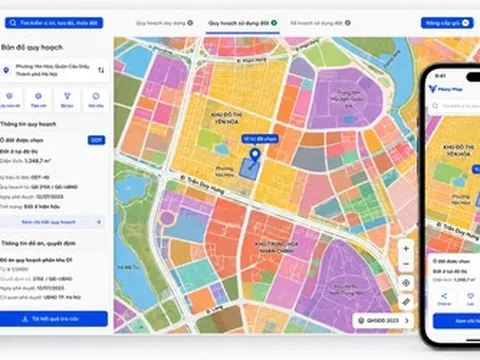Click the Phường Yên Hòa address text
The height and width of the screenshot is (360, 480).
tap(52, 70)
